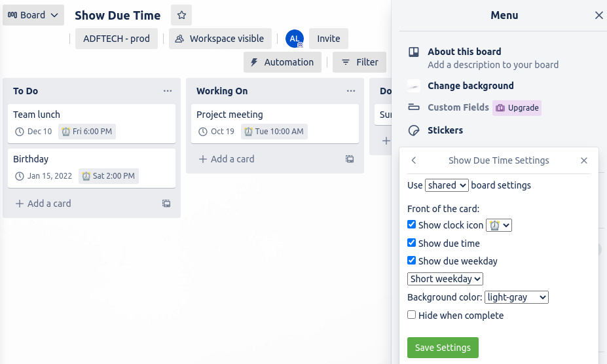This screenshot has width=607, height=364.
Task: Open the Automation button
Action: 283,62
